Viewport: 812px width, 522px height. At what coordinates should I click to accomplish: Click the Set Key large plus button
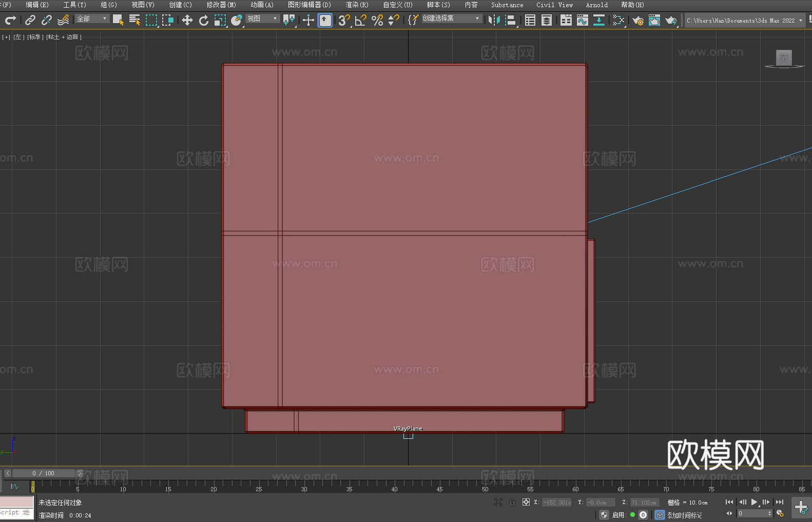[x=801, y=508]
